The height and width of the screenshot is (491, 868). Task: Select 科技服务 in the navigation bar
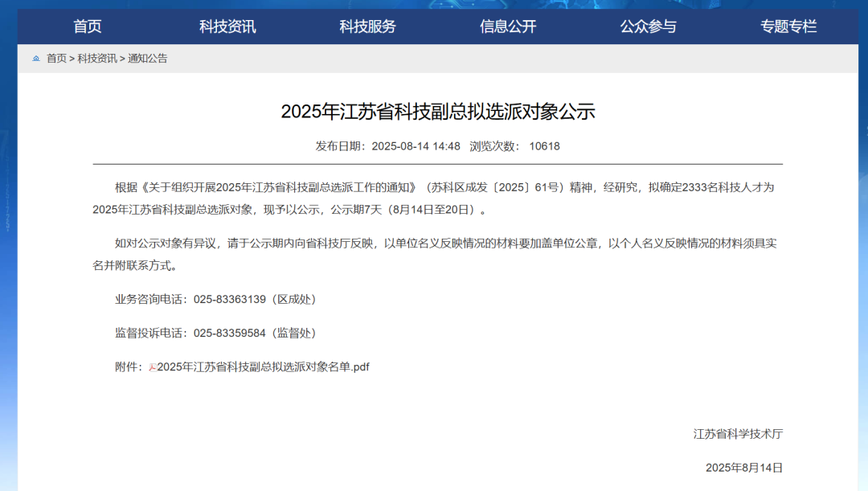(367, 27)
